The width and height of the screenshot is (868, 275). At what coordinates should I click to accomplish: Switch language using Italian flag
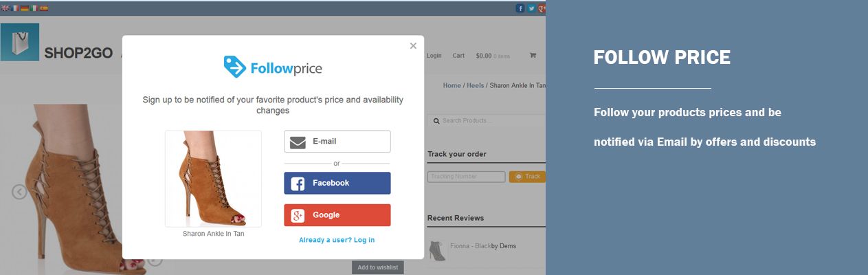click(x=34, y=8)
